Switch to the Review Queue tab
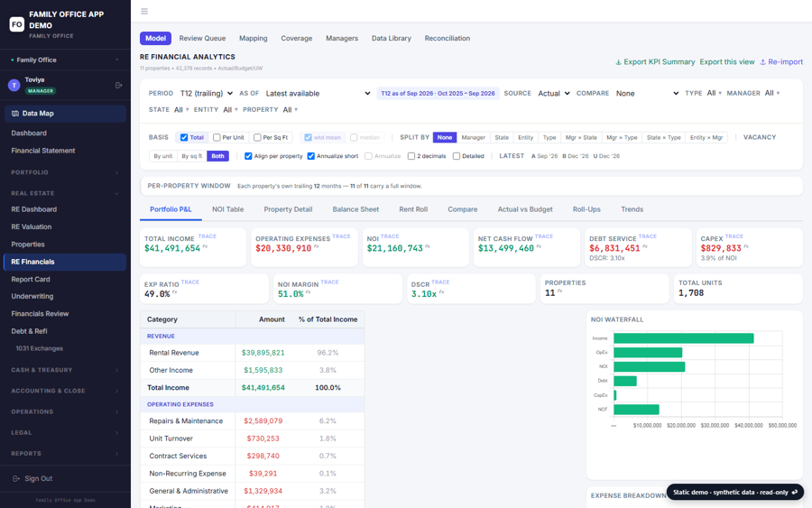The height and width of the screenshot is (508, 812). (202, 38)
